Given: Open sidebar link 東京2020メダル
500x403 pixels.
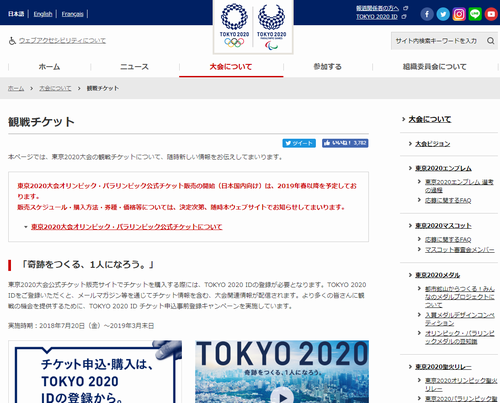Looking at the screenshot, I should click(437, 275).
